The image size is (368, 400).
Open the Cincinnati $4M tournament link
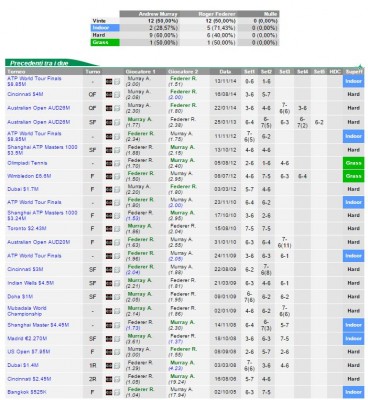(25, 94)
